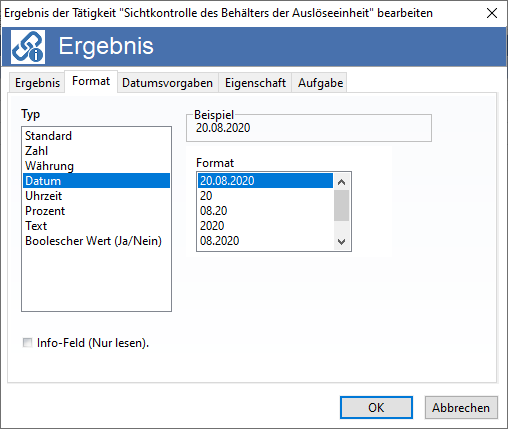
Task: Choose format 08.20 in Format list
Action: [265, 210]
